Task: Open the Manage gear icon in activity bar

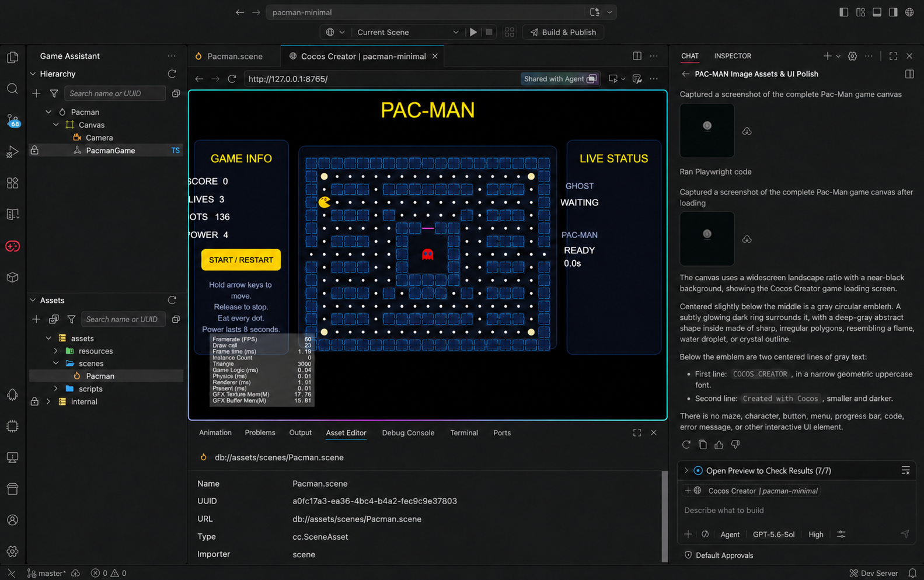Action: pyautogui.click(x=12, y=551)
